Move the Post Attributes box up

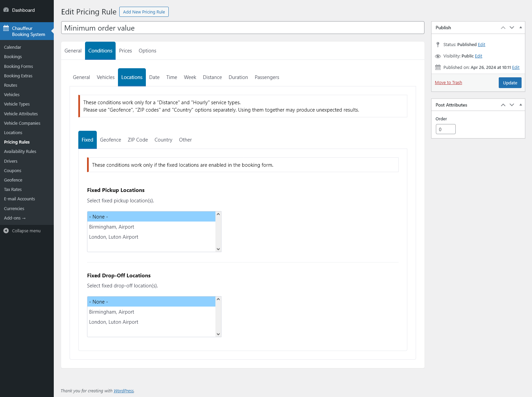click(x=503, y=105)
